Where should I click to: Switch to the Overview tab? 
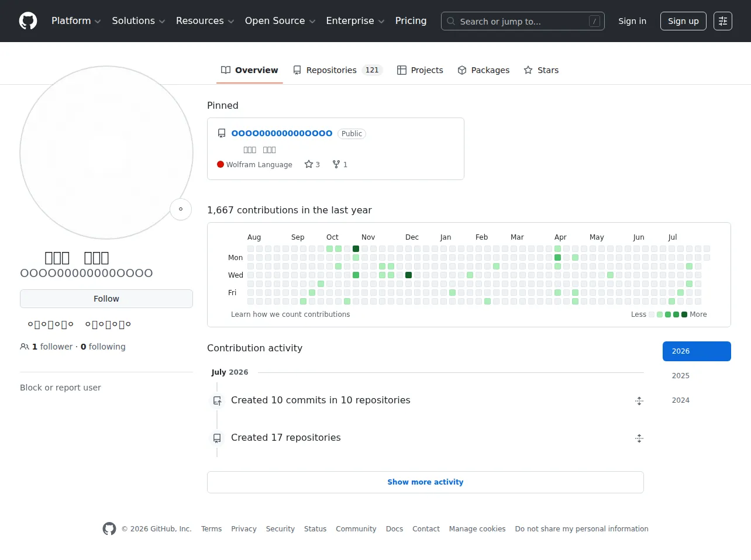pyautogui.click(x=250, y=70)
